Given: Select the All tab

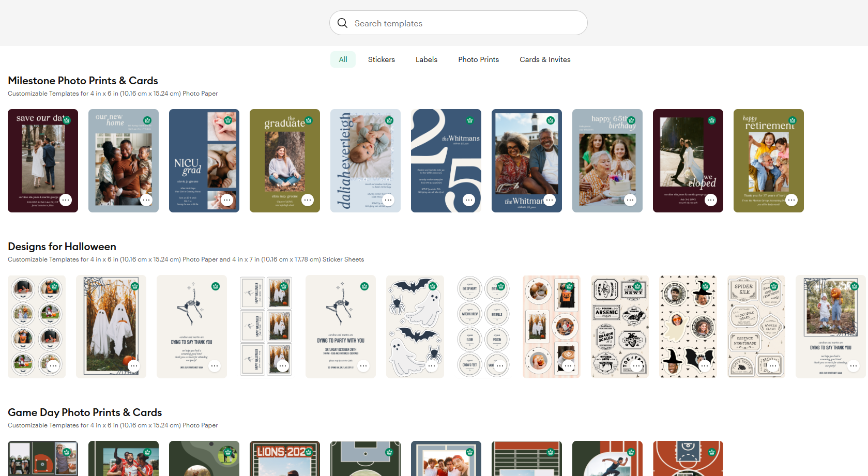Looking at the screenshot, I should (x=343, y=59).
